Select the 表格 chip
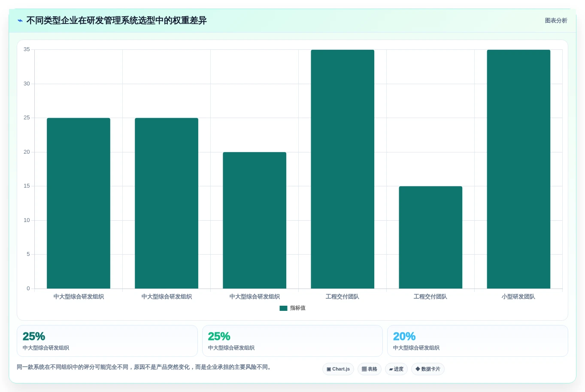This screenshot has height=392, width=585. coord(370,369)
